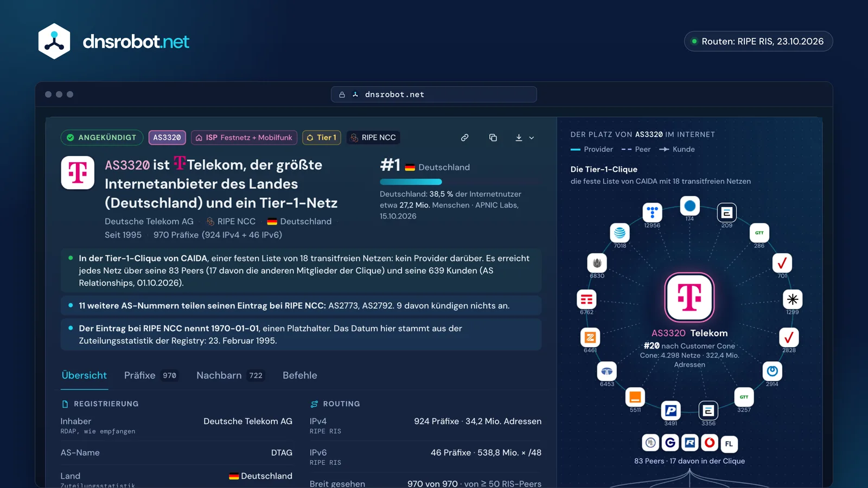The image size is (868, 488).
Task: Select the AS3491 blue P node
Action: pos(671,410)
